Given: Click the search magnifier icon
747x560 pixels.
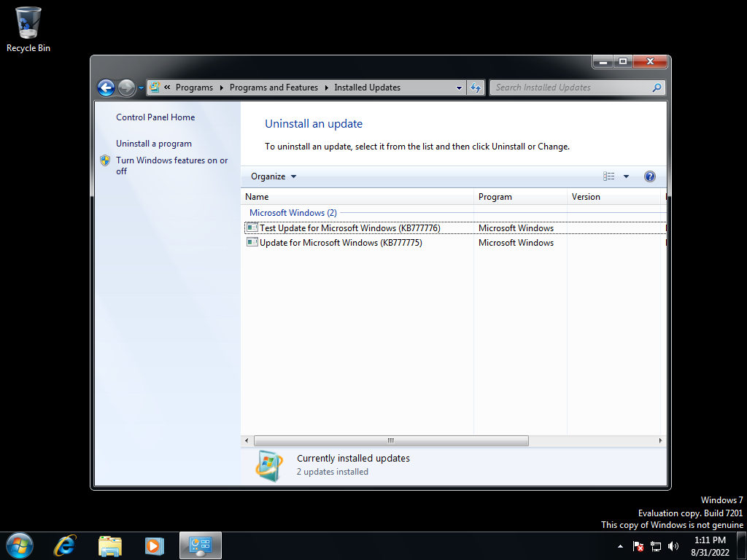Looking at the screenshot, I should click(x=657, y=87).
